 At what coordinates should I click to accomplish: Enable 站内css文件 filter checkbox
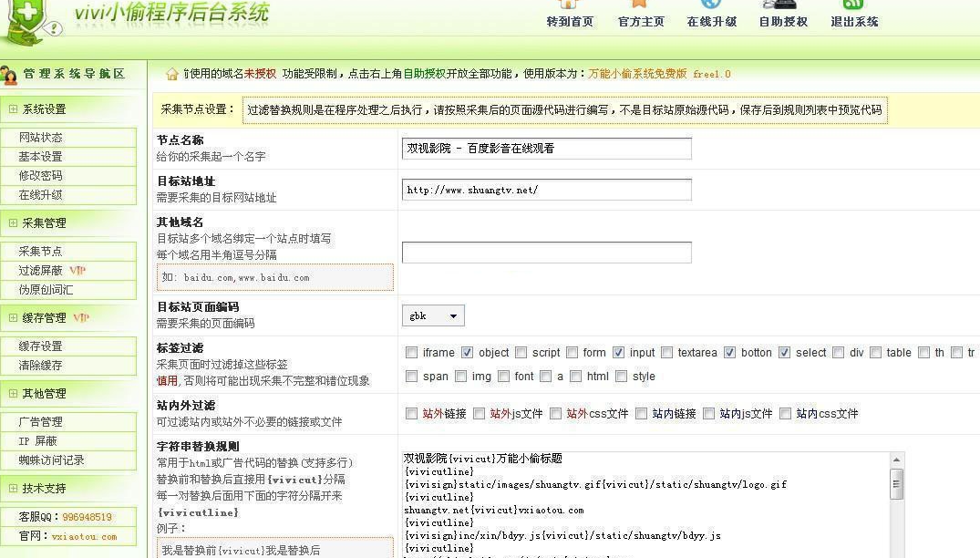click(785, 413)
